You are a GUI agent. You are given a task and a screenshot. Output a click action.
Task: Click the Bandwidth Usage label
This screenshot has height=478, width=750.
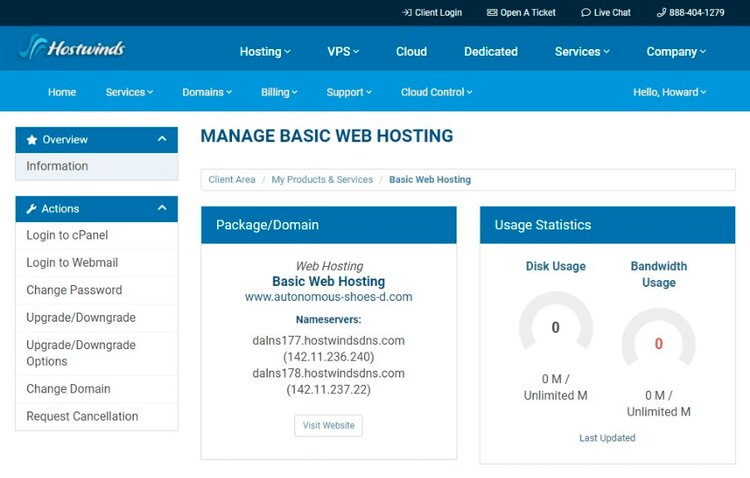tap(659, 274)
